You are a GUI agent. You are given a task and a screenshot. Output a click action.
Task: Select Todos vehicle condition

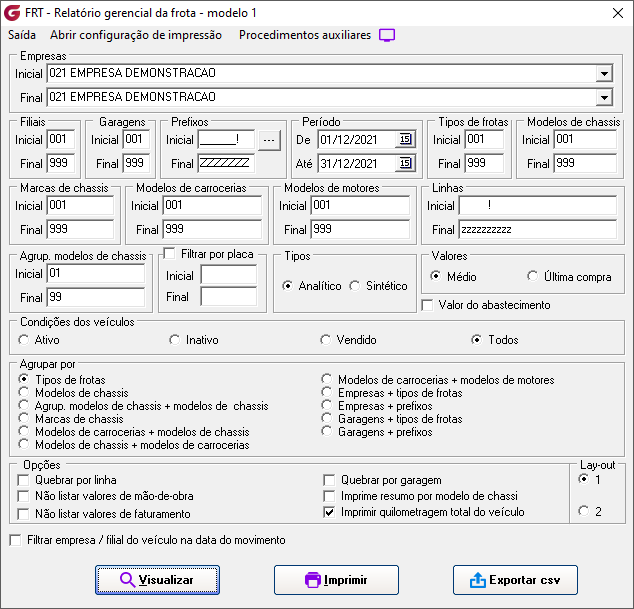(x=476, y=340)
